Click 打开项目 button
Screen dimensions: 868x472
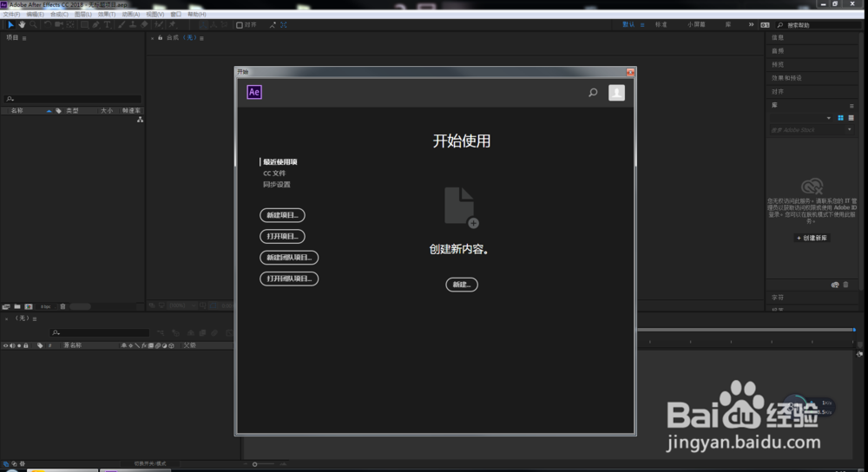tap(282, 236)
